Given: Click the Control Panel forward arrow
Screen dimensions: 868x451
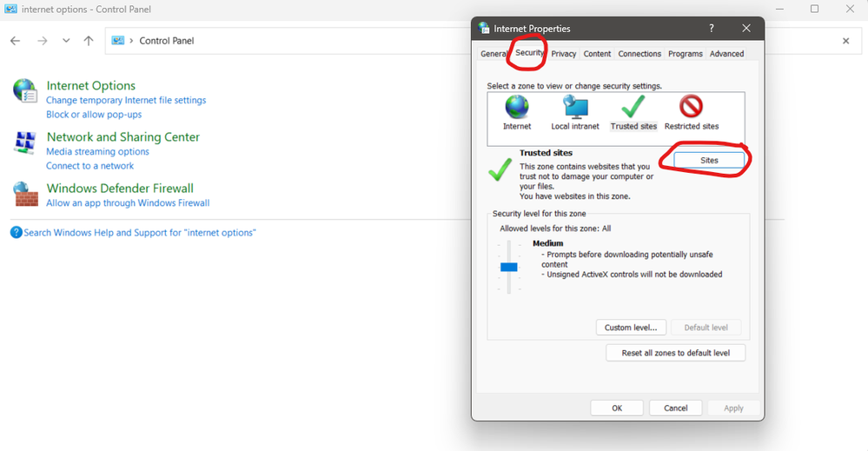Looking at the screenshot, I should [x=42, y=41].
